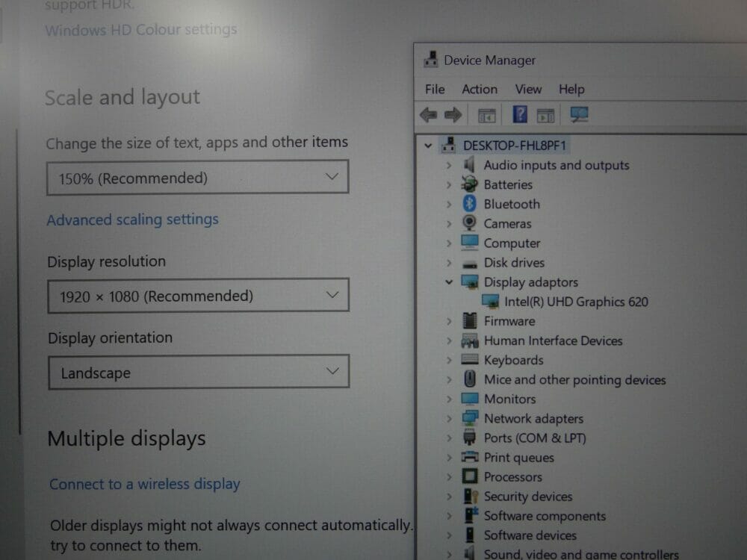Click the Audio inputs and outputs speaker icon
This screenshot has width=747, height=560.
(x=469, y=165)
